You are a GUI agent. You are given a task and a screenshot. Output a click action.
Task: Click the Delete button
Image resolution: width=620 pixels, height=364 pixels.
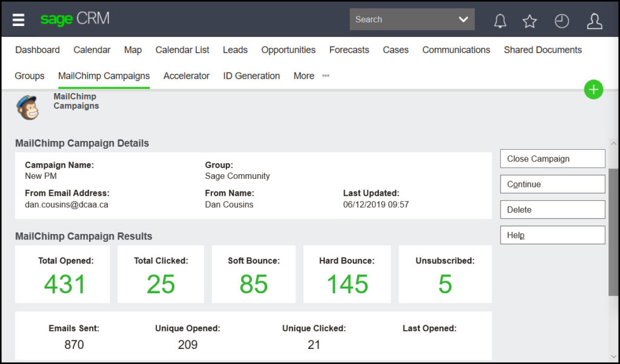[x=552, y=210]
